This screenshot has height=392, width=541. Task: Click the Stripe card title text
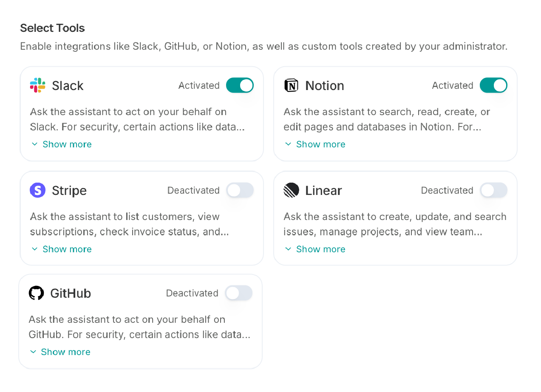pos(69,191)
